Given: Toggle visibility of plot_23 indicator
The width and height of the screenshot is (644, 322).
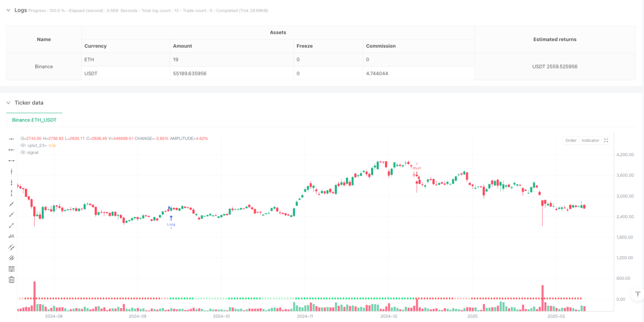Looking at the screenshot, I should click(x=23, y=146).
